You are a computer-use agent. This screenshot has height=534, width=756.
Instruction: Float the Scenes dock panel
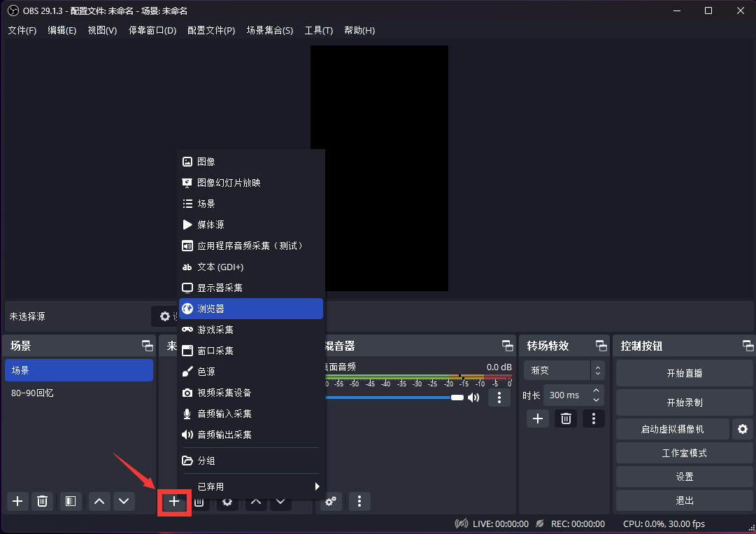[x=147, y=346]
